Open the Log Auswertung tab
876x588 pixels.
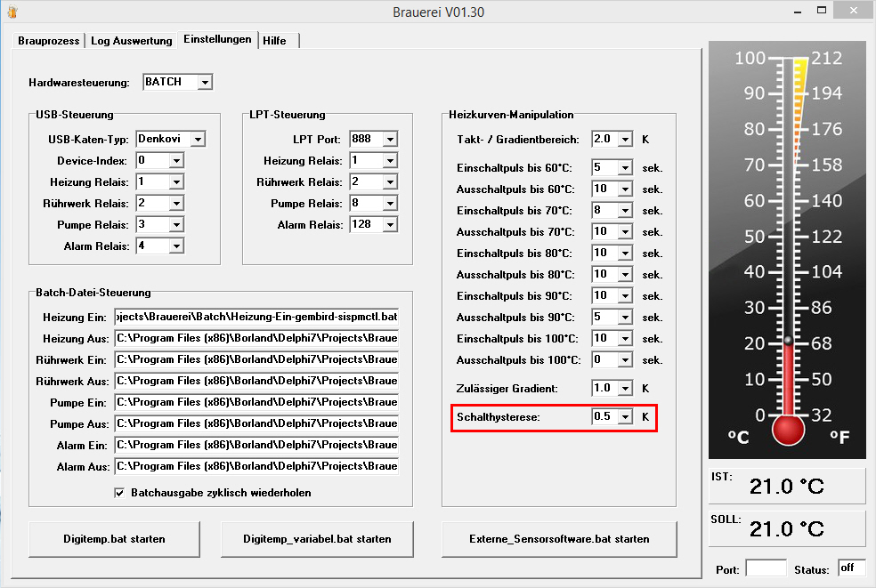pos(132,41)
